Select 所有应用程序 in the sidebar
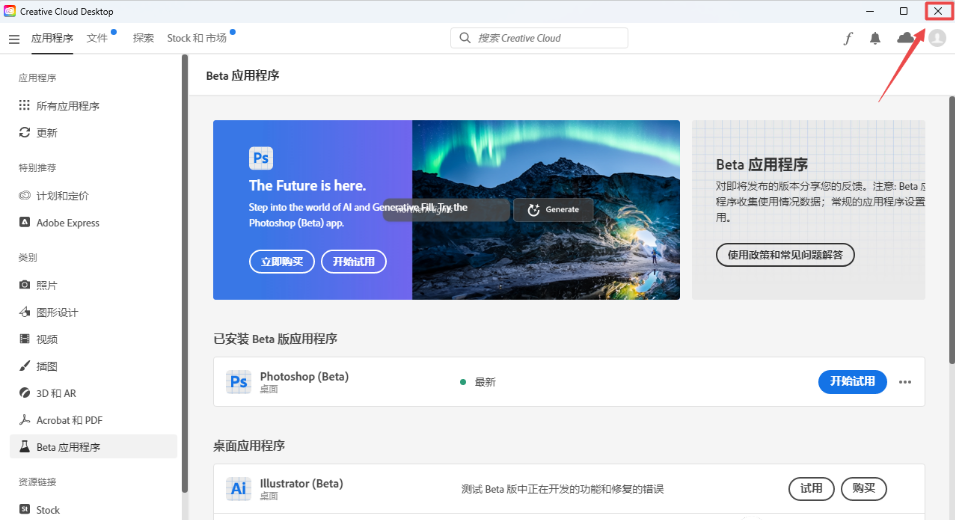Image resolution: width=955 pixels, height=520 pixels. [67, 106]
